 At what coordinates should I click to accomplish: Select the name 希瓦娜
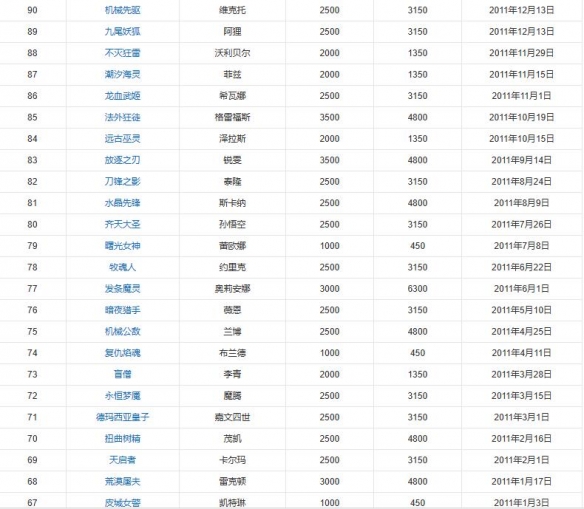tap(232, 96)
